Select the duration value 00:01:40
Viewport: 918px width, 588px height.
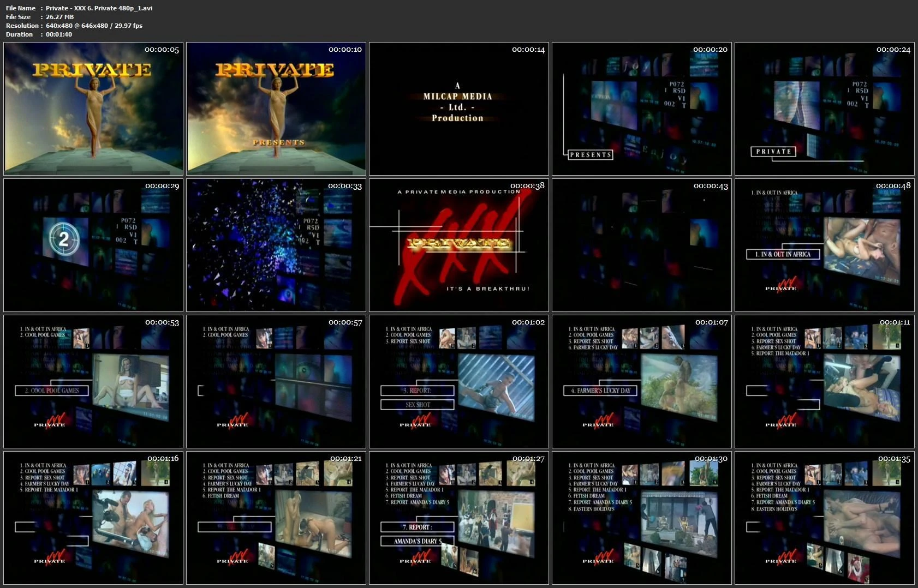pyautogui.click(x=59, y=34)
